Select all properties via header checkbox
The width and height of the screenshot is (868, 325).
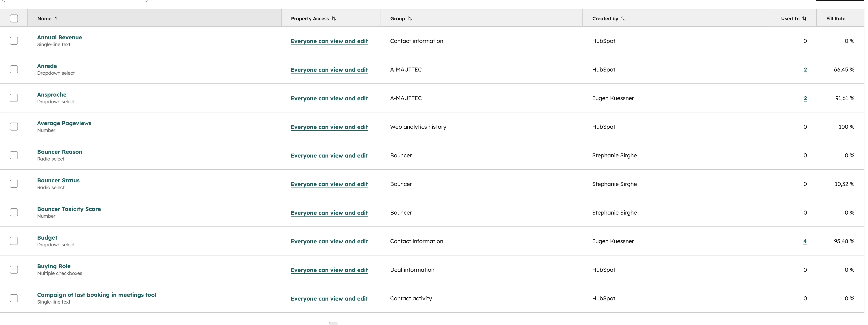(14, 18)
